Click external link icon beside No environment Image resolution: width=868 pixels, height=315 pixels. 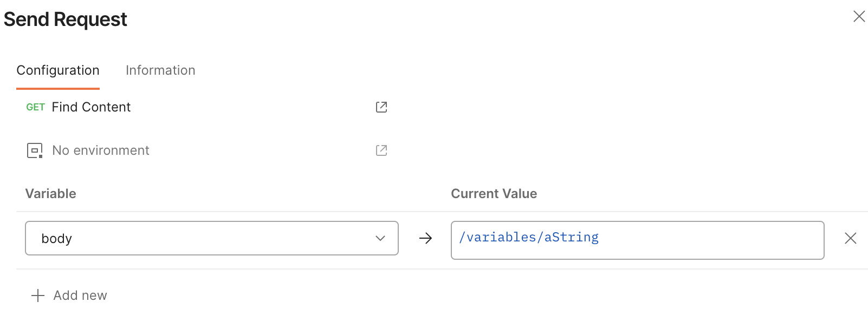381,150
